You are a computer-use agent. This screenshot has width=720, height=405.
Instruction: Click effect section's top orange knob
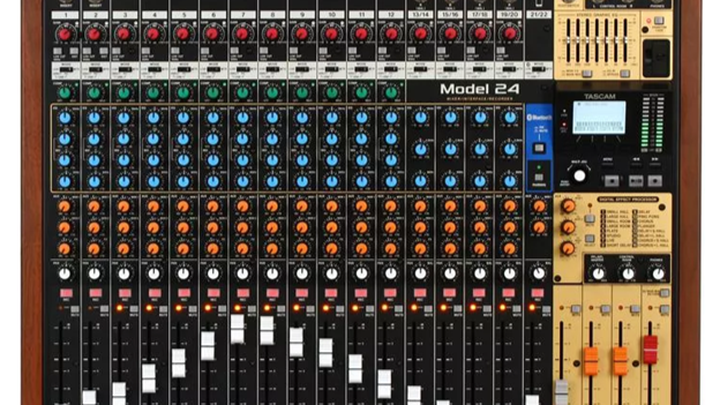pyautogui.click(x=568, y=206)
